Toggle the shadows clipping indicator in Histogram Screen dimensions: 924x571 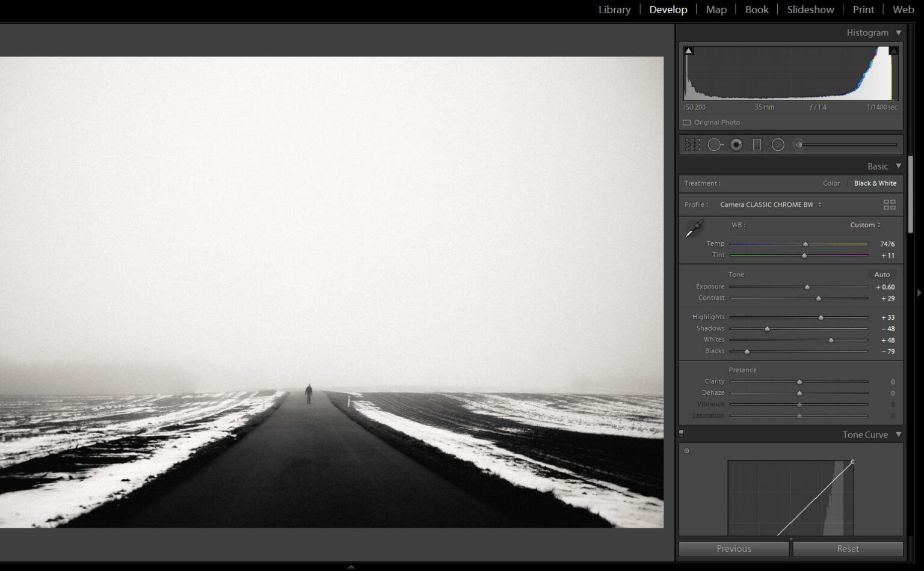pos(688,50)
